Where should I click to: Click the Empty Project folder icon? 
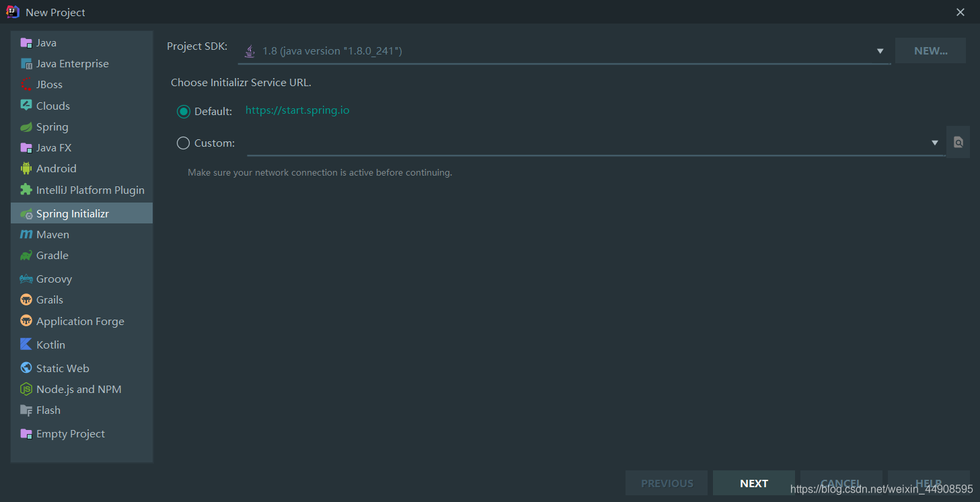(x=26, y=433)
